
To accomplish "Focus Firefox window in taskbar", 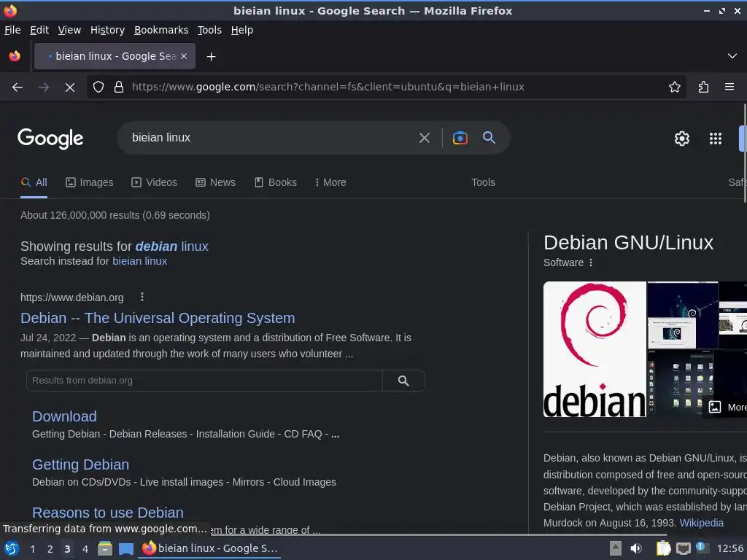I will tap(209, 548).
